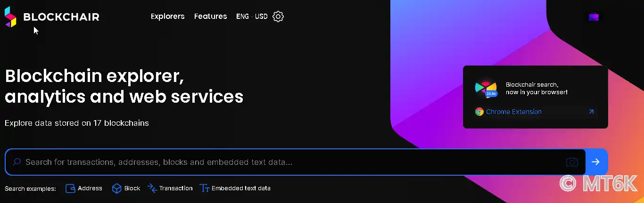Click the Blockchair extension badge showing 23.6k
This screenshot has height=203, width=644.
tap(486, 88)
